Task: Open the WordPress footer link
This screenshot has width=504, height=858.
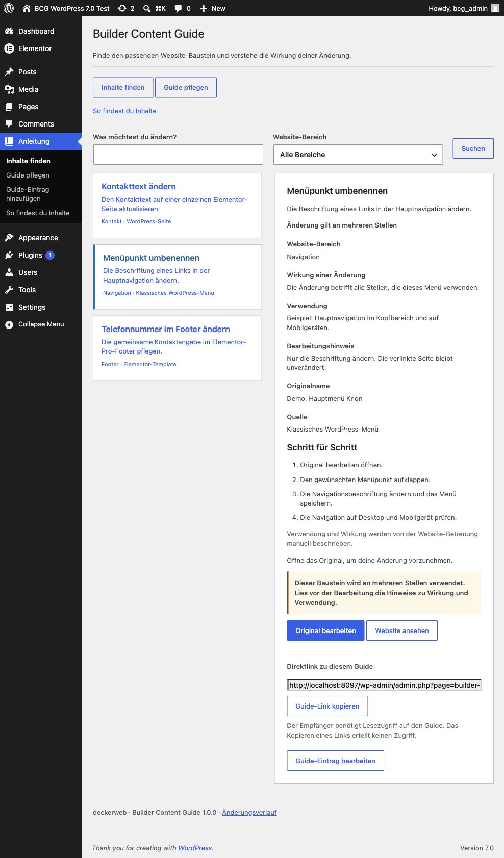Action: (195, 848)
